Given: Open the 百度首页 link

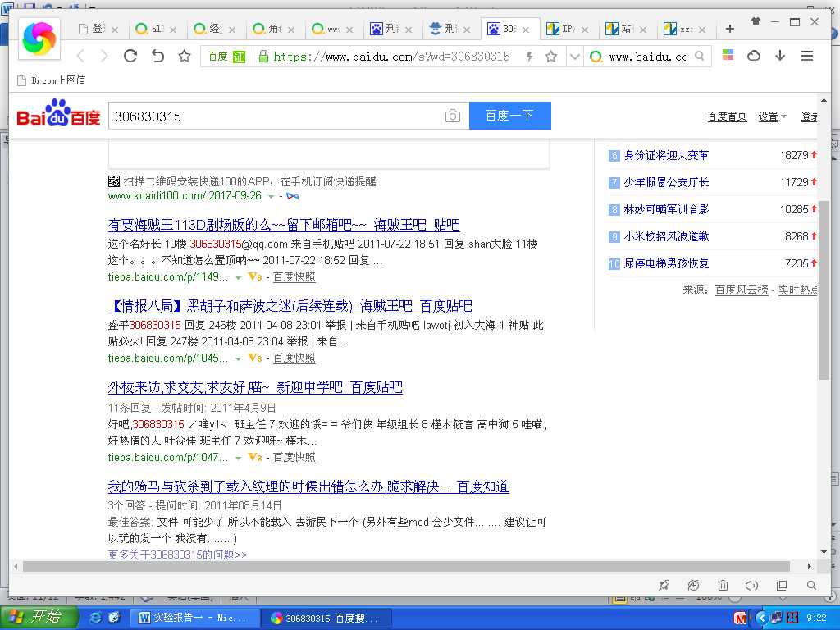Looking at the screenshot, I should (727, 116).
